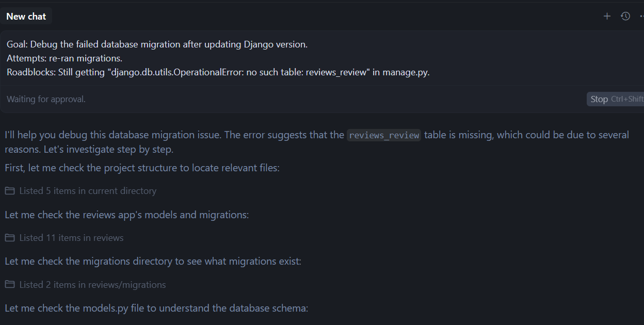Expand "Listed 2 items in reviews/migrations"
644x325 pixels.
(x=92, y=285)
